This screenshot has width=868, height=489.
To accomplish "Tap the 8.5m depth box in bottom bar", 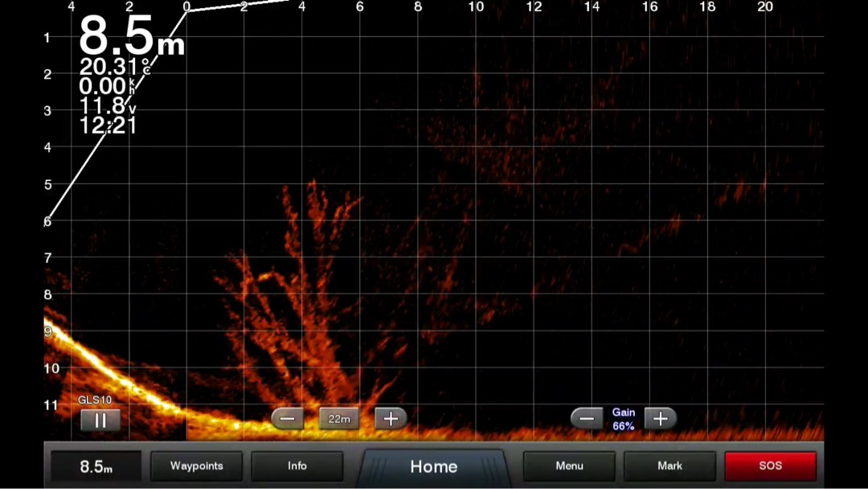I will tap(96, 466).
